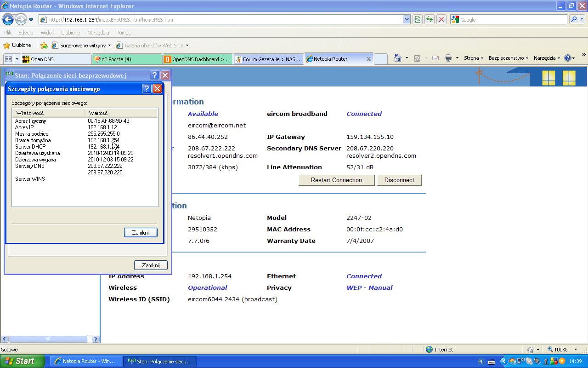This screenshot has width=588, height=368.
Task: Click the address bar showing 192.168.1.254
Action: point(220,20)
